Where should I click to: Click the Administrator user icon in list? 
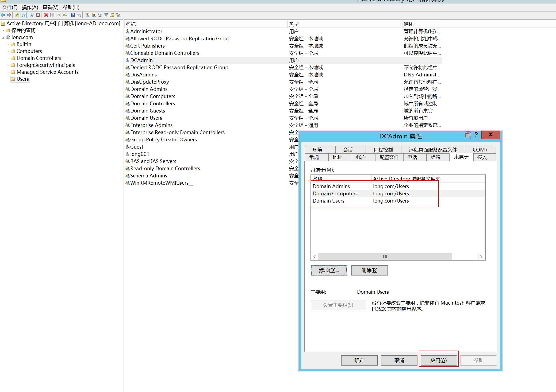pyautogui.click(x=127, y=31)
